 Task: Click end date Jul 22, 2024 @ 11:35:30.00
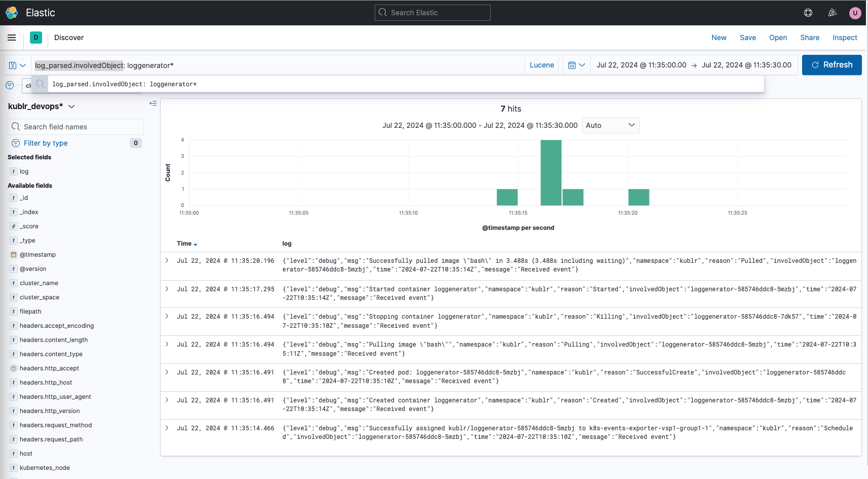click(746, 65)
